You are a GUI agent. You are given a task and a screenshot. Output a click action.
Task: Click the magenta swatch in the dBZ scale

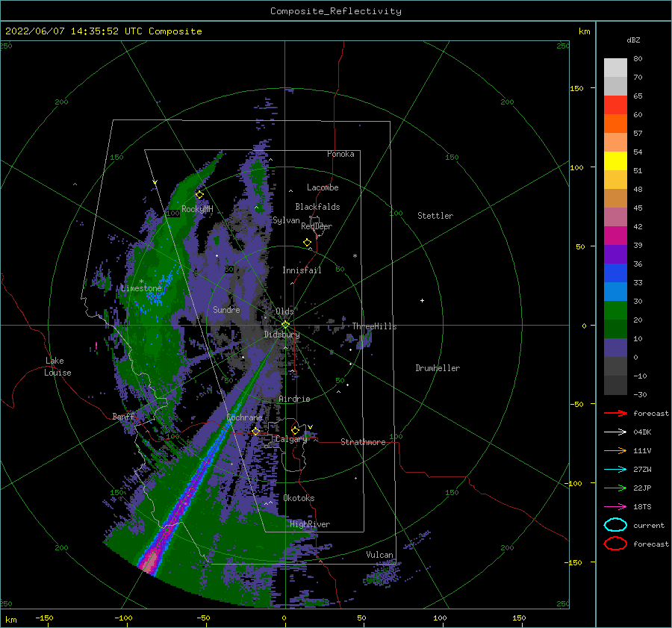(x=615, y=235)
